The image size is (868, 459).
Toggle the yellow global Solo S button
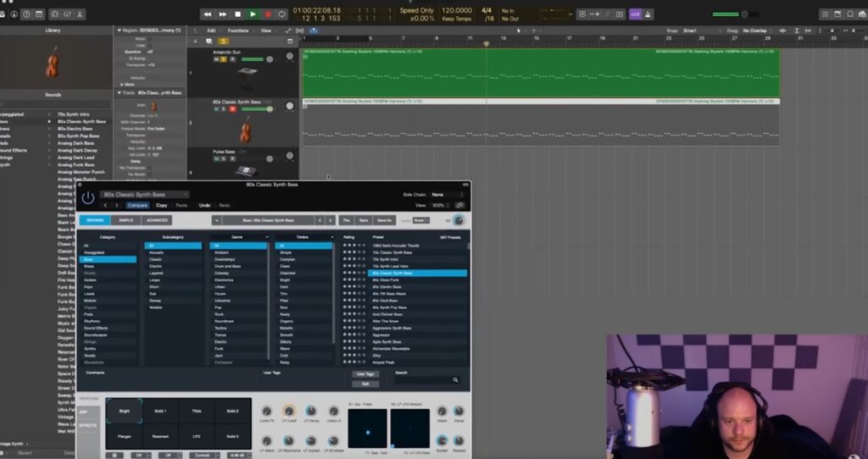[x=223, y=41]
